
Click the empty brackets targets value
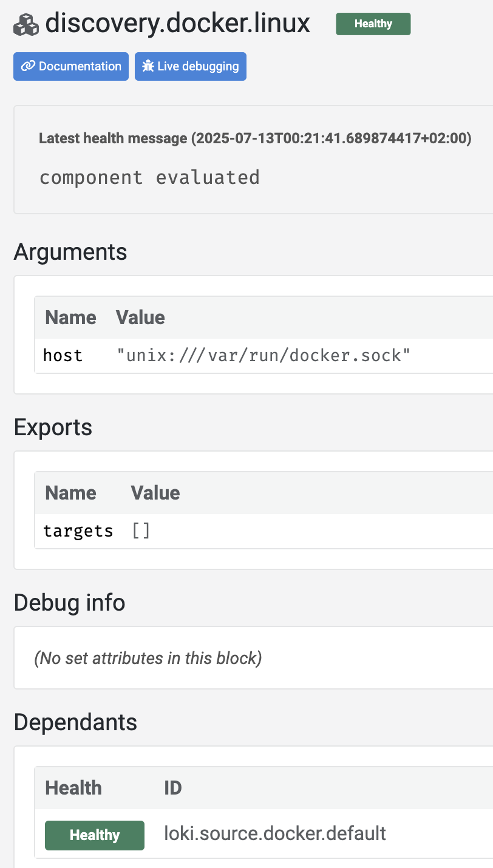coord(141,531)
